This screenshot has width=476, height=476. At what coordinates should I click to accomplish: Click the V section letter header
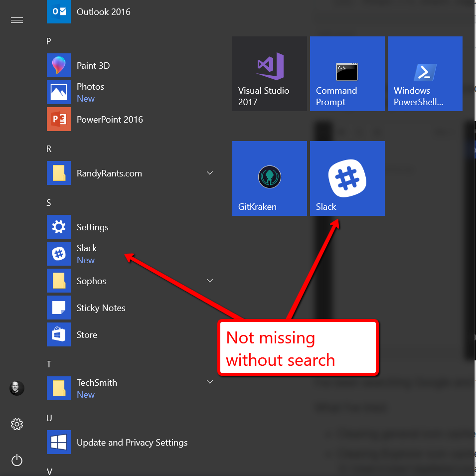[49, 472]
